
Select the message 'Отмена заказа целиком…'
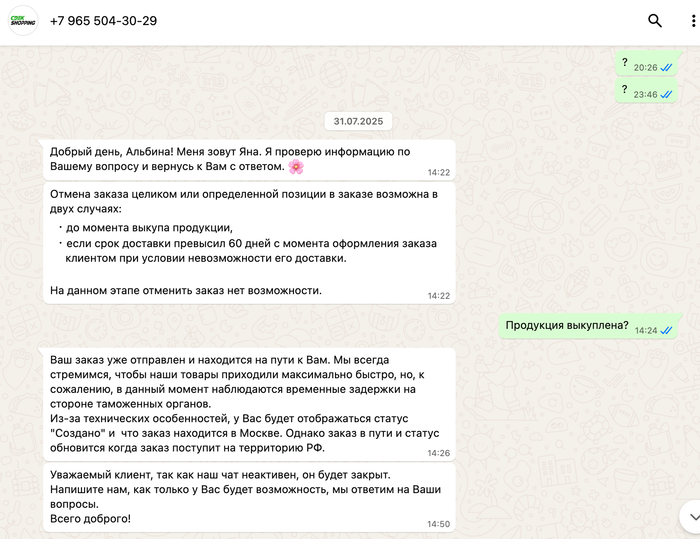249,243
